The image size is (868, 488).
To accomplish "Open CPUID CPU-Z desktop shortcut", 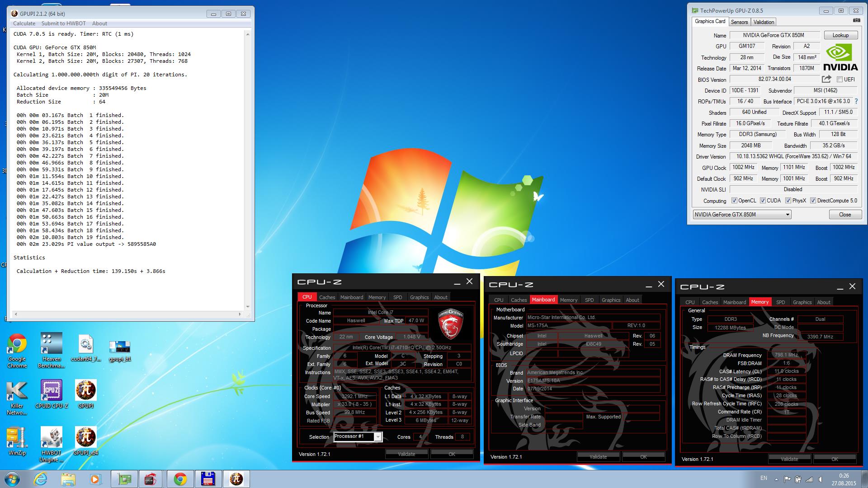I will click(52, 394).
